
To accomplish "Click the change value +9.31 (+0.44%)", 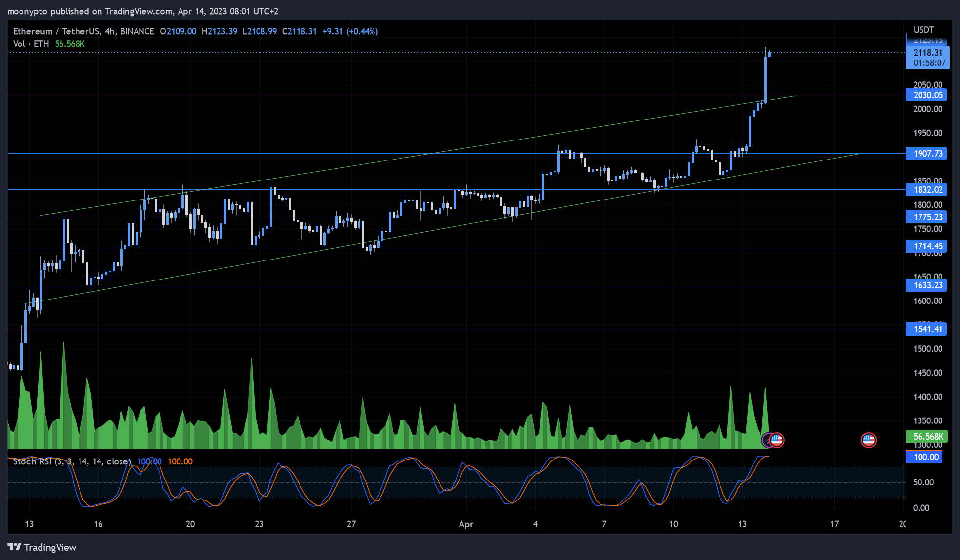I will pyautogui.click(x=350, y=31).
